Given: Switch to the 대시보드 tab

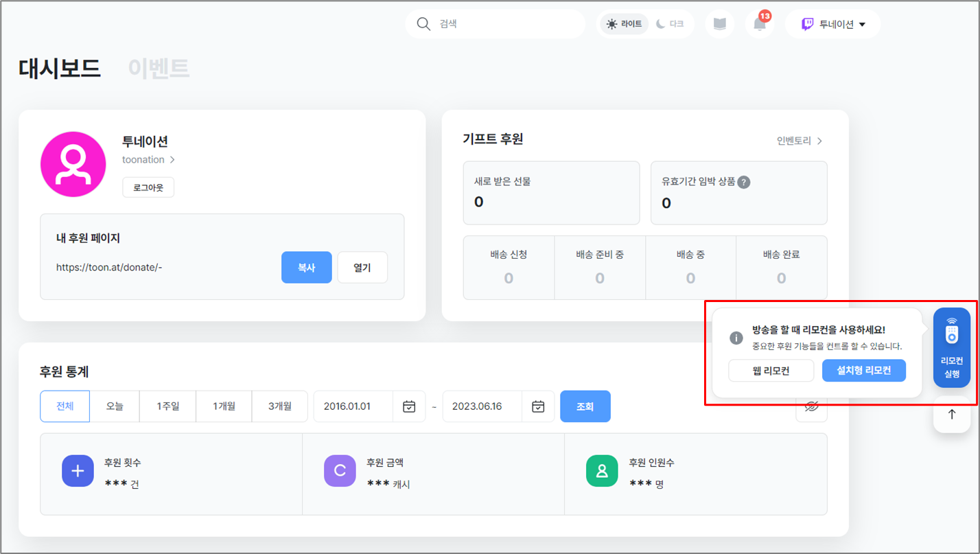Looking at the screenshot, I should [x=60, y=68].
